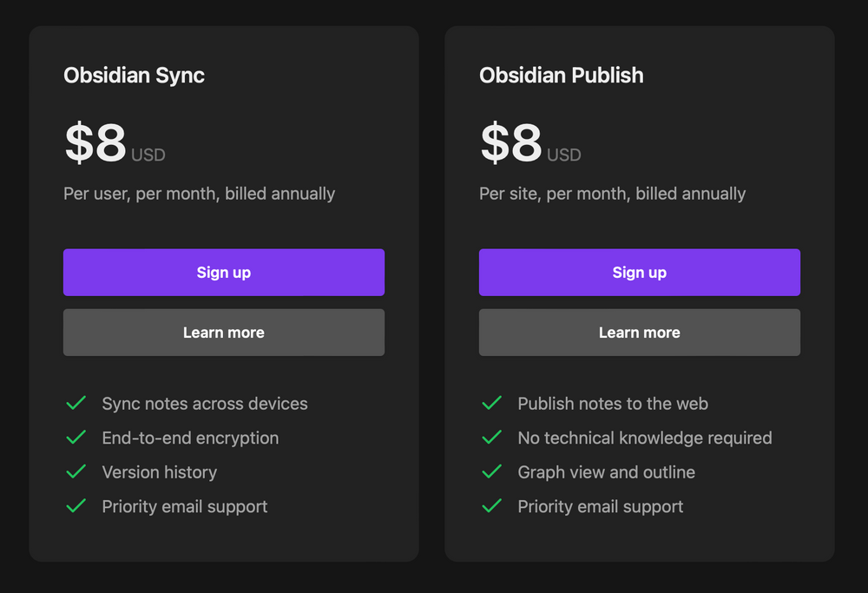Viewport: 868px width, 593px height.
Task: Sign up for Obsidian Sync
Action: coord(223,272)
